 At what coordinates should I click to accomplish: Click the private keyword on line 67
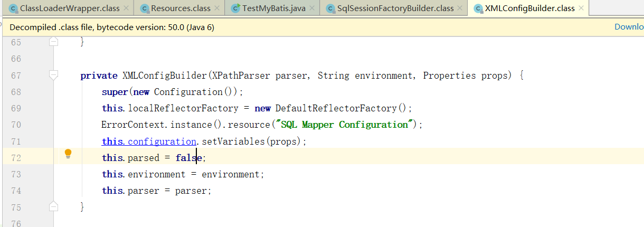pos(99,75)
